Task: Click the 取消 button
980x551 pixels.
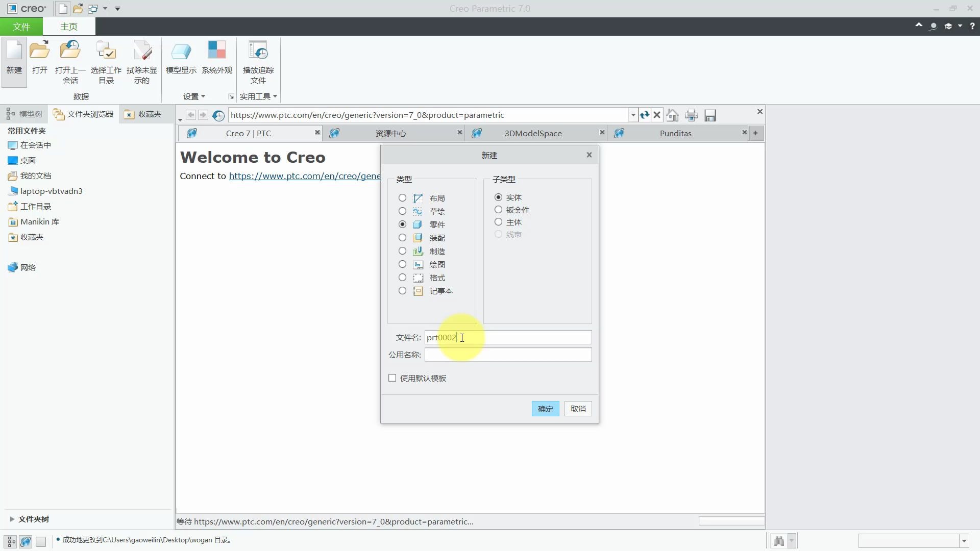Action: point(578,409)
